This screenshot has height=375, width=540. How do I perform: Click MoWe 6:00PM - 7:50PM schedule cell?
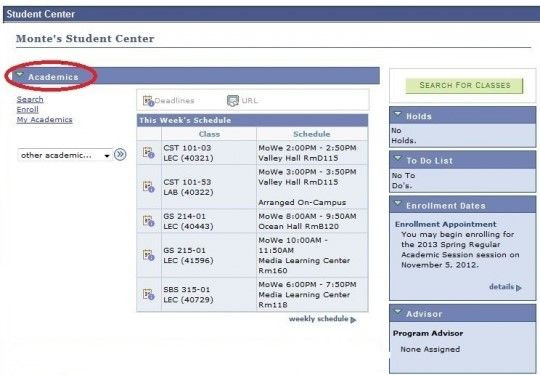click(x=312, y=295)
